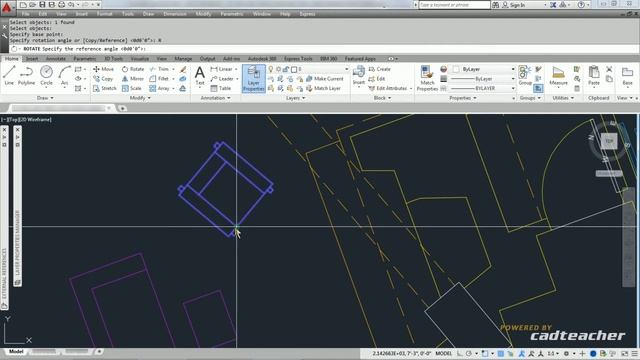Choose the Trim command
The image size is (640, 360).
point(160,69)
